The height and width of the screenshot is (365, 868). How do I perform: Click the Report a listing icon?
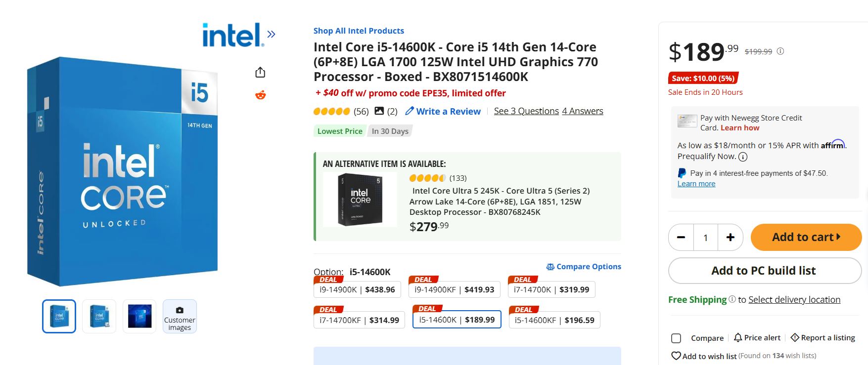794,337
